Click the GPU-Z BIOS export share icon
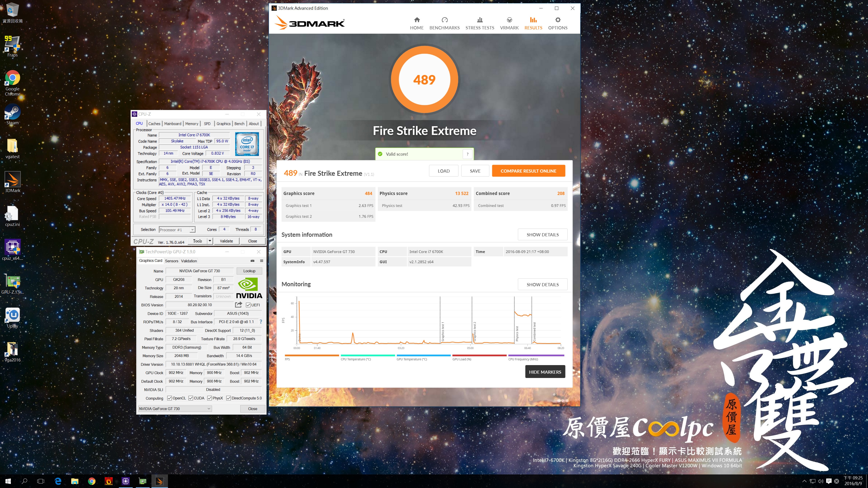This screenshot has height=488, width=868. tap(238, 305)
